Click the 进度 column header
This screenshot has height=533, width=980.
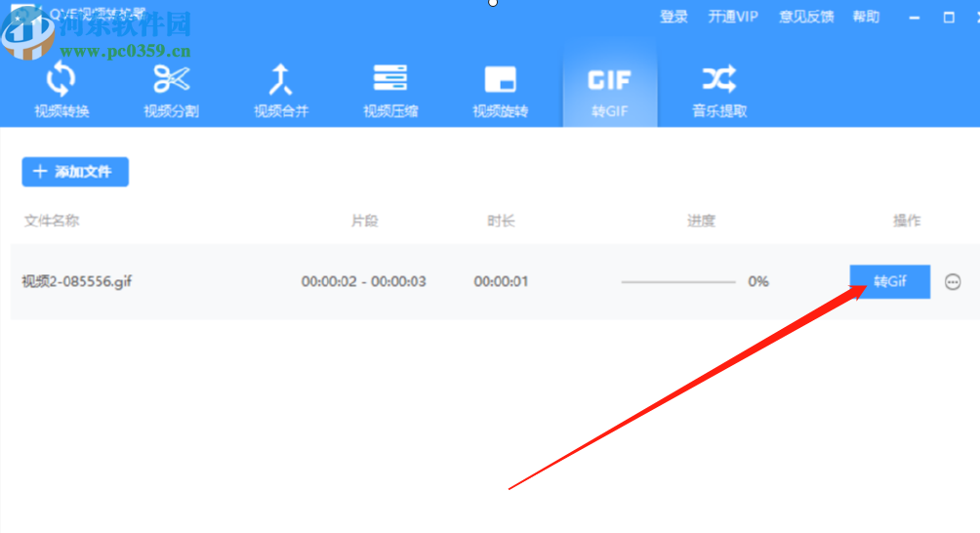(x=701, y=221)
